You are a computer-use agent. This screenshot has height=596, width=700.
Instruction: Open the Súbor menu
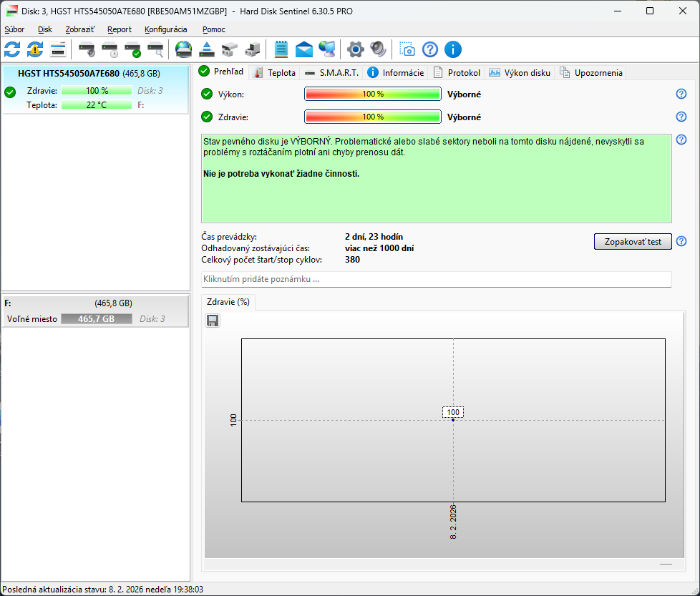pos(14,29)
